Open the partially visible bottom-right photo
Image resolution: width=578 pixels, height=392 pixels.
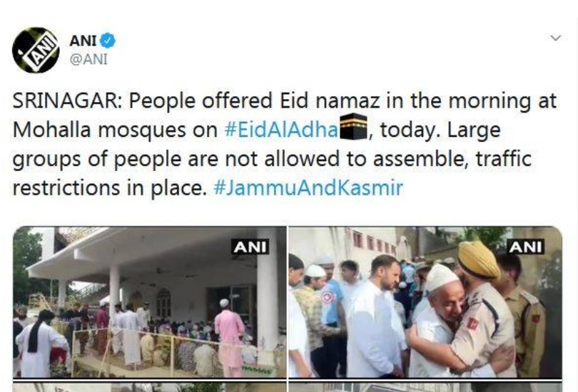425,386
